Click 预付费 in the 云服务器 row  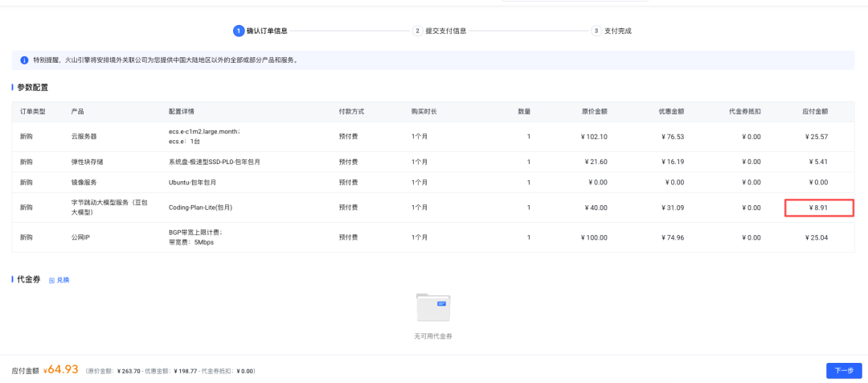click(348, 136)
